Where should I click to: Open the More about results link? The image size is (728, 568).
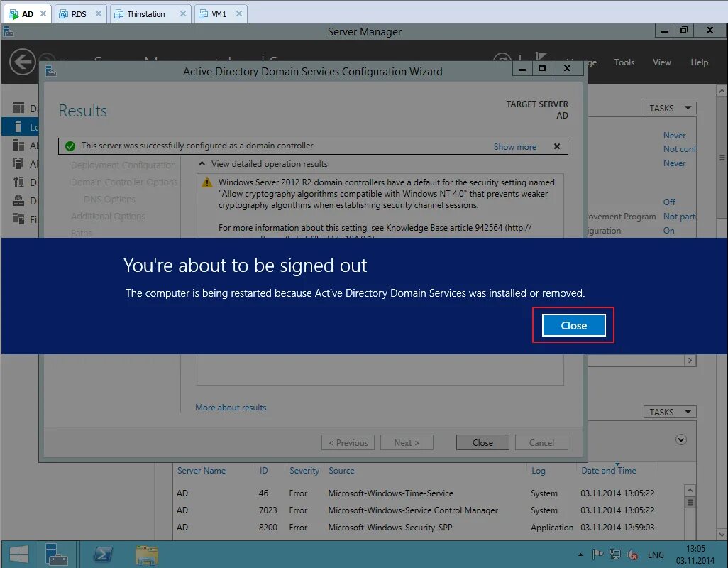(231, 408)
